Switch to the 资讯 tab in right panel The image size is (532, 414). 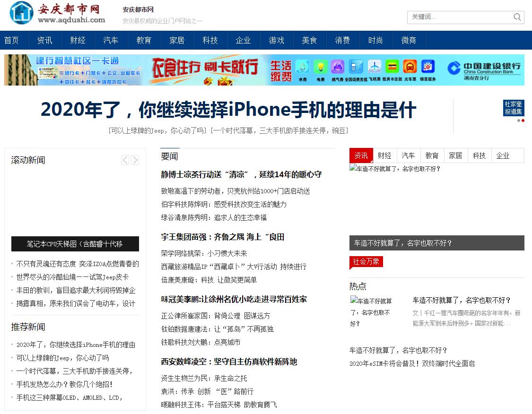(x=361, y=155)
